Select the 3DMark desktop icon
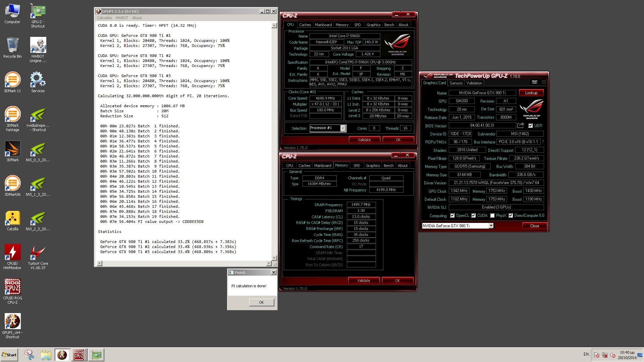 pyautogui.click(x=12, y=152)
